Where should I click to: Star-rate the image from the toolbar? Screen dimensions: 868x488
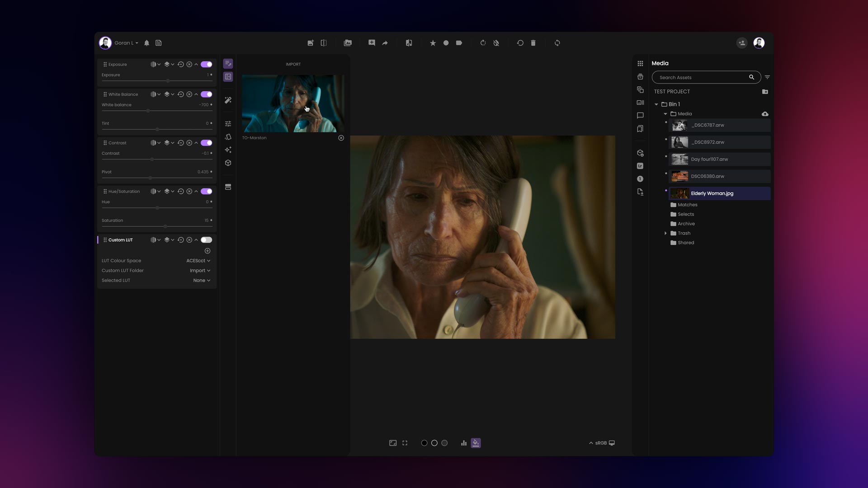(x=433, y=42)
